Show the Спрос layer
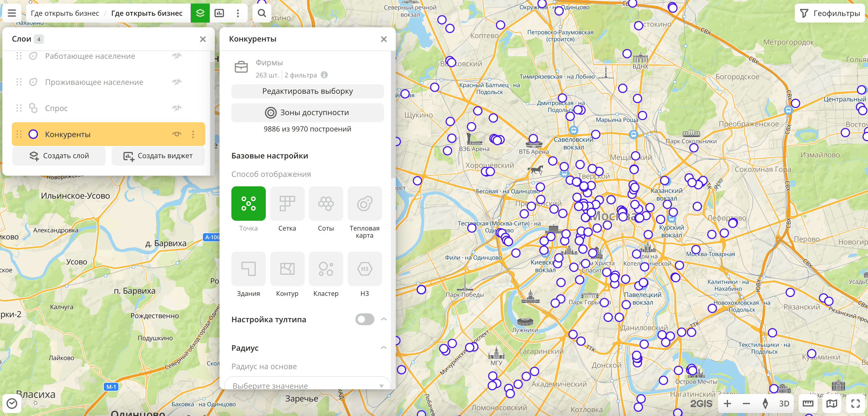The height and width of the screenshot is (416, 868). click(177, 108)
